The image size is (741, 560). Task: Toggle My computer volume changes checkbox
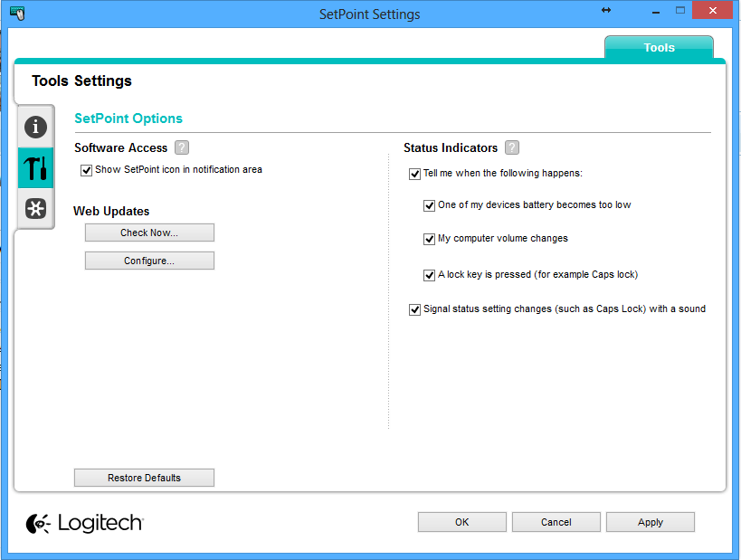click(429, 239)
